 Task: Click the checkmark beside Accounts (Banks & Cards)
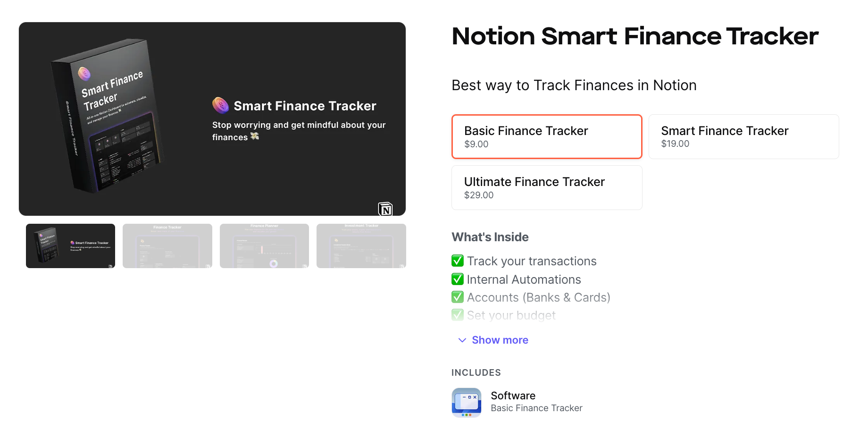click(x=457, y=297)
